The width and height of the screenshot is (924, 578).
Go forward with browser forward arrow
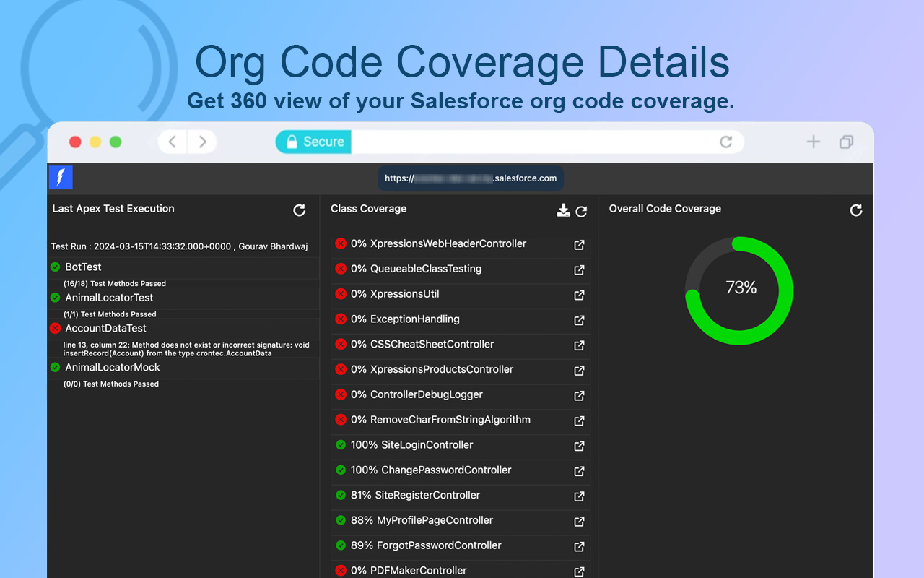coord(203,142)
